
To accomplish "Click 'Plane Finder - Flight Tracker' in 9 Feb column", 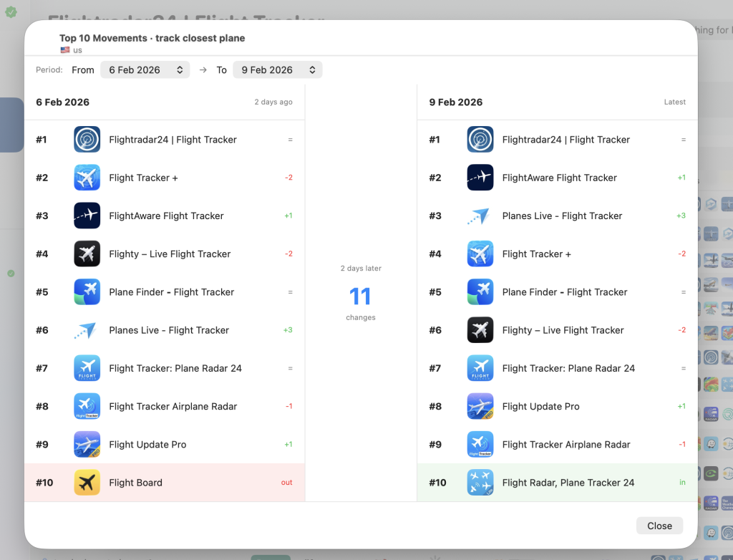I will [x=565, y=292].
